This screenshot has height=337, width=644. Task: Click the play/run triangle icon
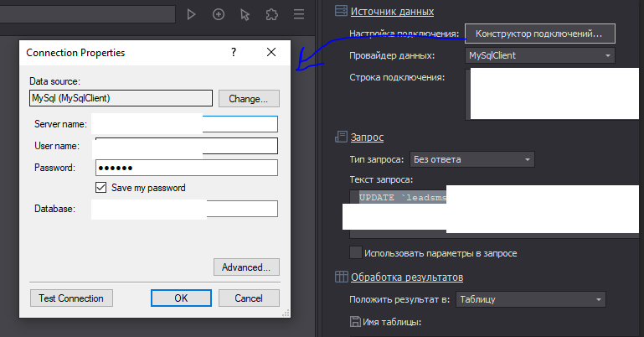pos(191,14)
